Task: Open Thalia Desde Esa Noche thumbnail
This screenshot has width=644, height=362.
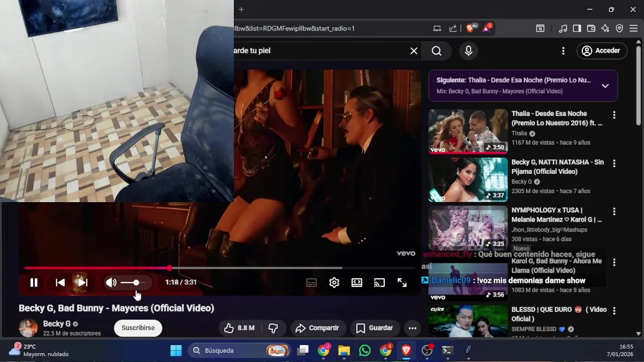Action: [468, 131]
